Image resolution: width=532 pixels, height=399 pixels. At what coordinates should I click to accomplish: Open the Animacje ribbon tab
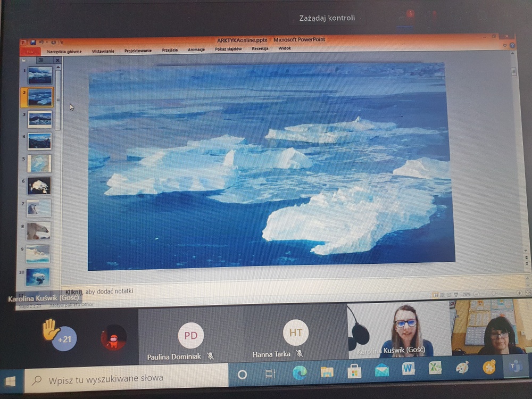pos(196,49)
